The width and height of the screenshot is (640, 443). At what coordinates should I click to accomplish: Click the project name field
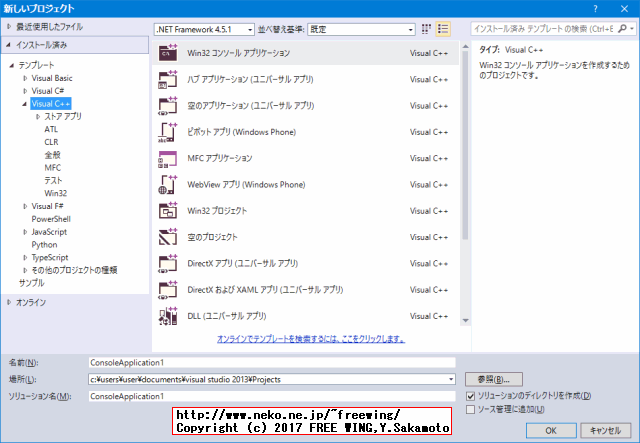pos(272,363)
